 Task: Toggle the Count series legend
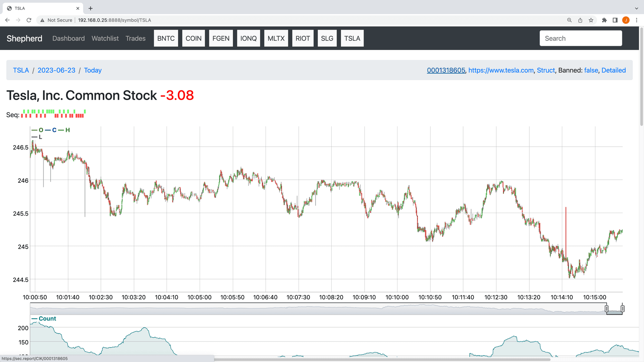point(47,319)
